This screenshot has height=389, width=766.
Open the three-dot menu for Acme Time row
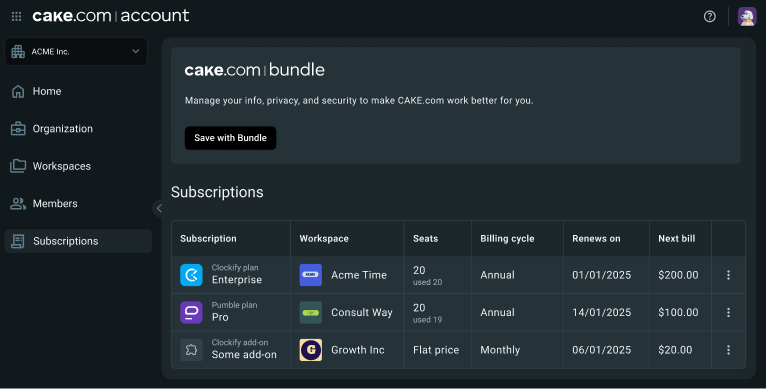point(728,275)
